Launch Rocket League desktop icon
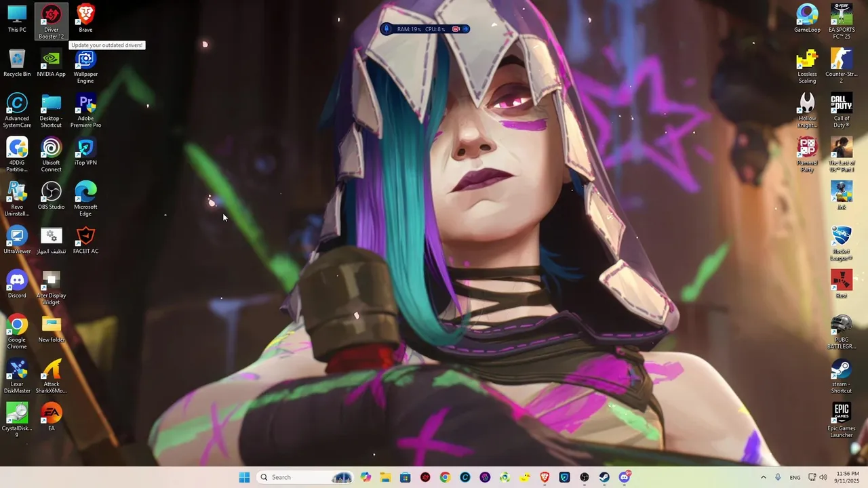The image size is (868, 488). 842,243
